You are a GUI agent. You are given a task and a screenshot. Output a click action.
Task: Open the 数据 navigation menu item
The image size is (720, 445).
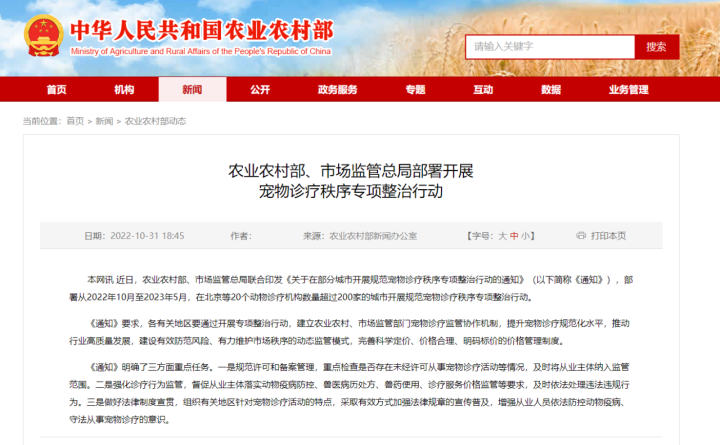pyautogui.click(x=551, y=90)
